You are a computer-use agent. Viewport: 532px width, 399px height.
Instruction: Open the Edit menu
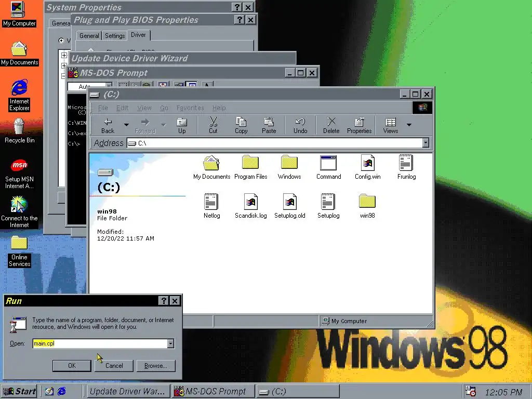tap(122, 108)
